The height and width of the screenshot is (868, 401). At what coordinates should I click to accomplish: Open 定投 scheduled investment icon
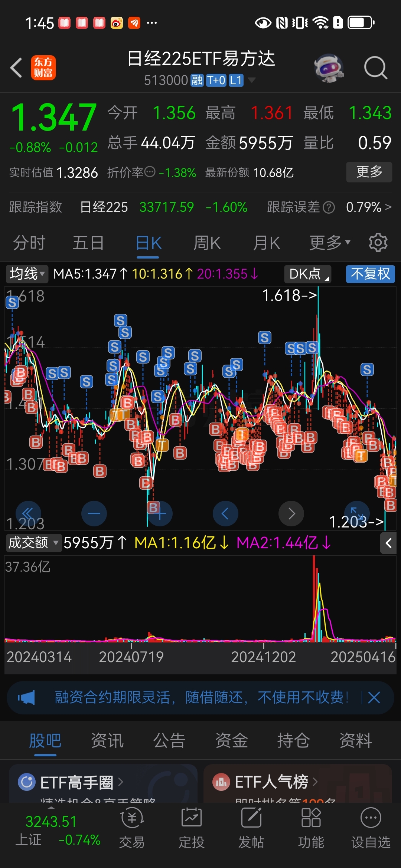192,828
